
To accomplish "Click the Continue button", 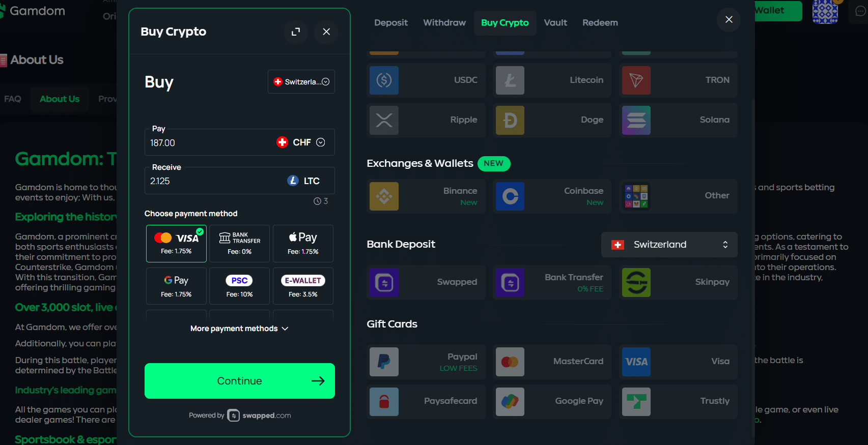I will 240,381.
